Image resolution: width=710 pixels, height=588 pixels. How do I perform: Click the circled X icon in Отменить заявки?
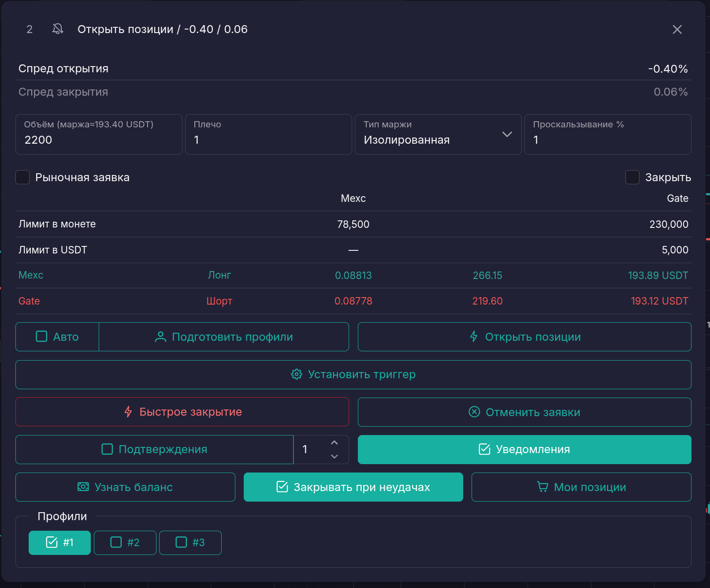(474, 412)
